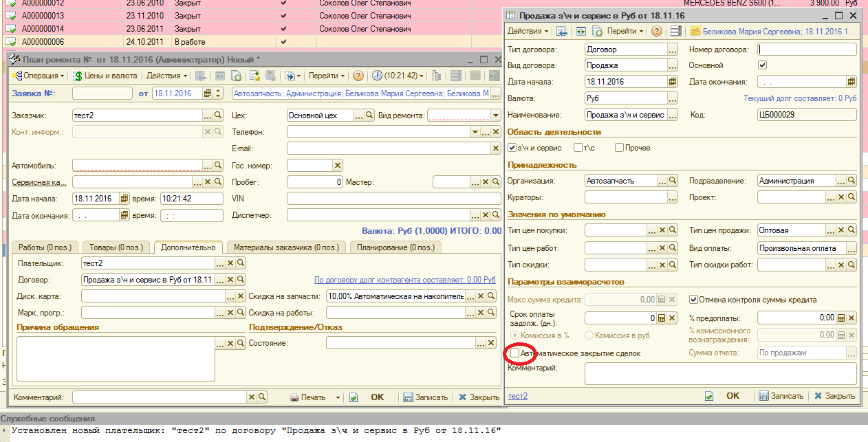The height and width of the screenshot is (442, 868).
Task: Expand the Телефон dropdown arrow
Action: point(475,132)
